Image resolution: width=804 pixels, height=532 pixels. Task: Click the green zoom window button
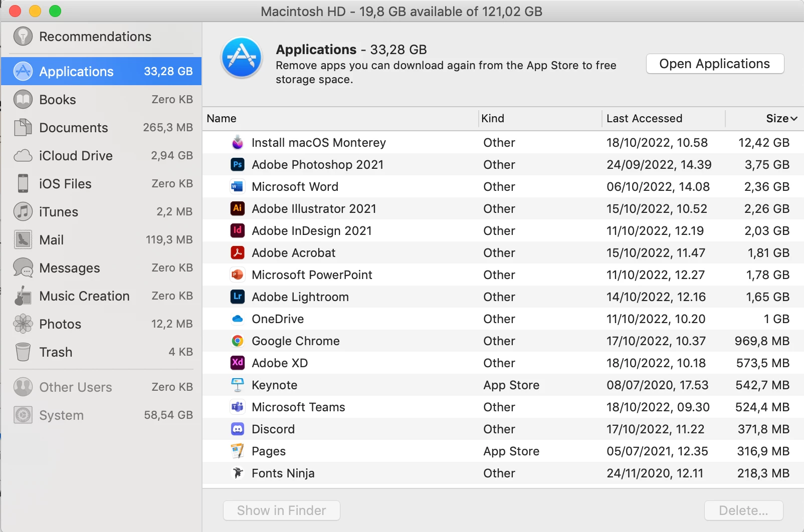pos(55,11)
